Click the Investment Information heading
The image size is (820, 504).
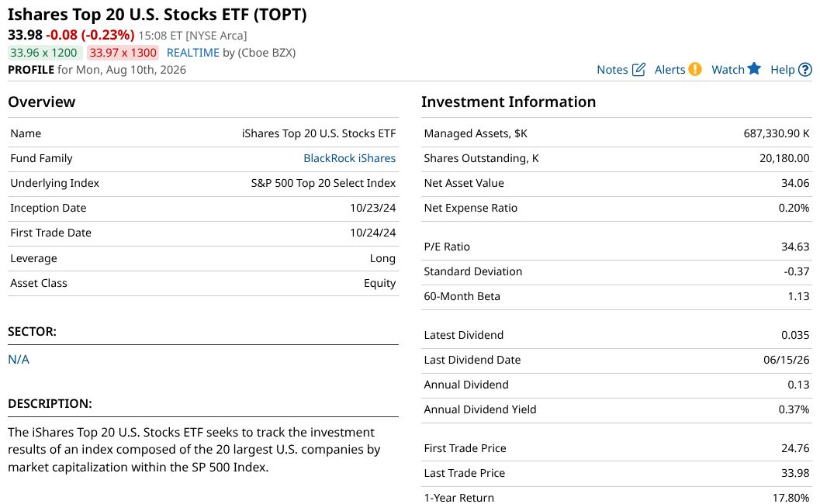[x=508, y=102]
